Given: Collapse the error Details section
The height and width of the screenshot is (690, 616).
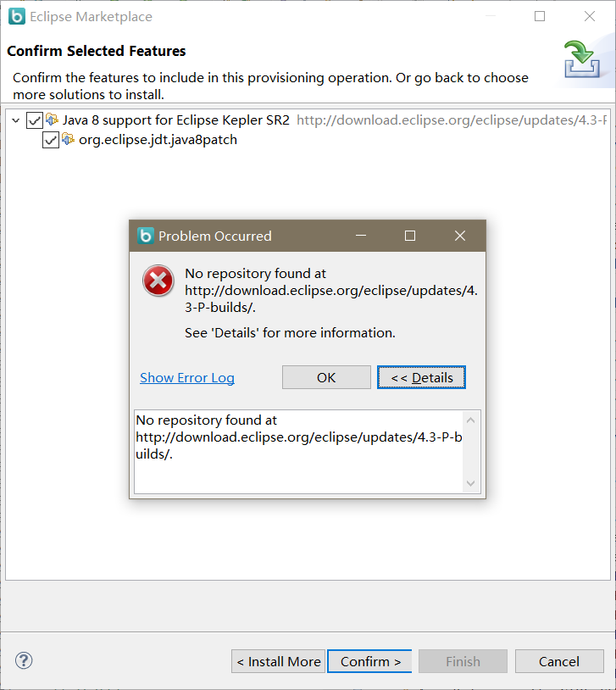Looking at the screenshot, I should pos(421,377).
